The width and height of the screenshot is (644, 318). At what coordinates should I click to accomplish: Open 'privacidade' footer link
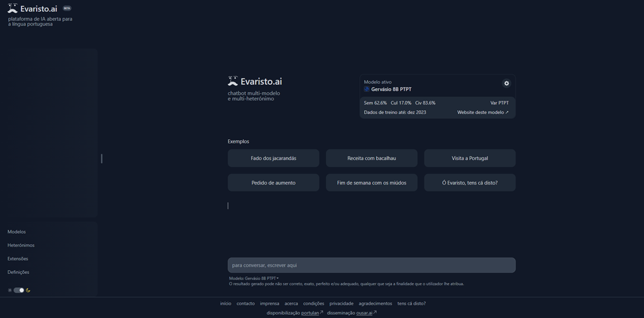(341, 304)
